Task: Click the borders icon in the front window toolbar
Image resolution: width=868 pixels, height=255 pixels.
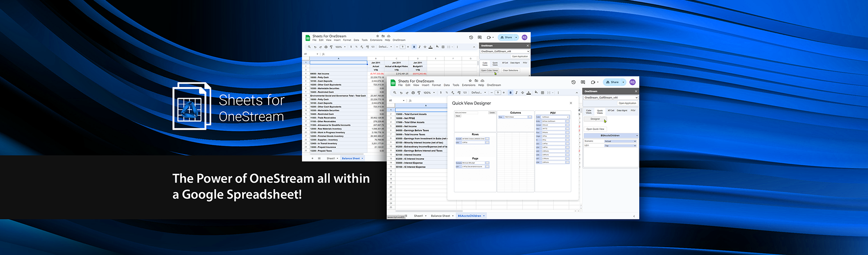Action: click(x=542, y=92)
